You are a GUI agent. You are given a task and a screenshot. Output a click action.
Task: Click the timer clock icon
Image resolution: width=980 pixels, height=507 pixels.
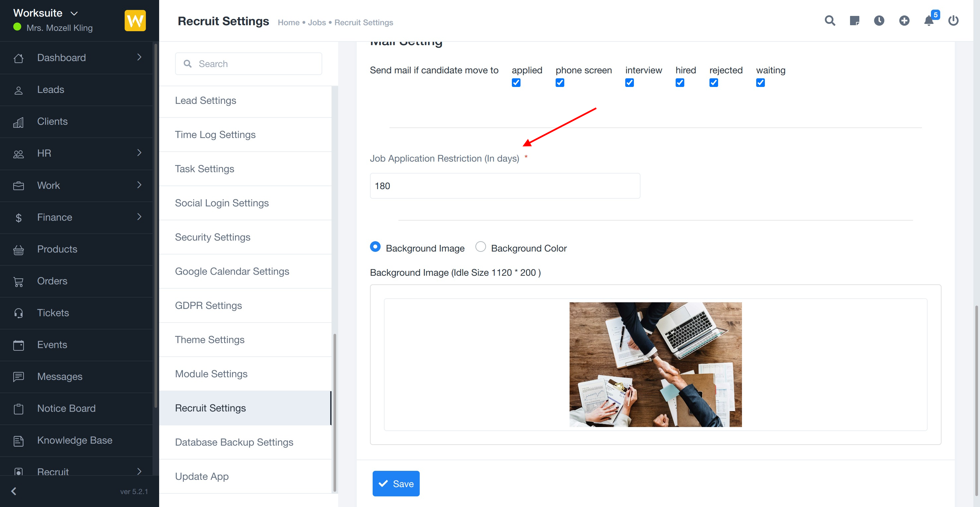coord(879,21)
